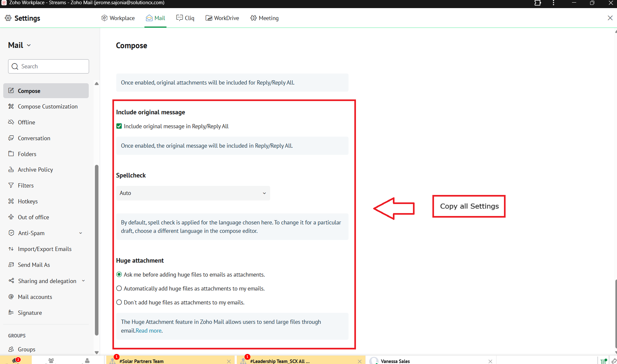Click the sidebar vertical scrollbar thumb
Viewport: 617px width, 364px height.
[x=97, y=249]
